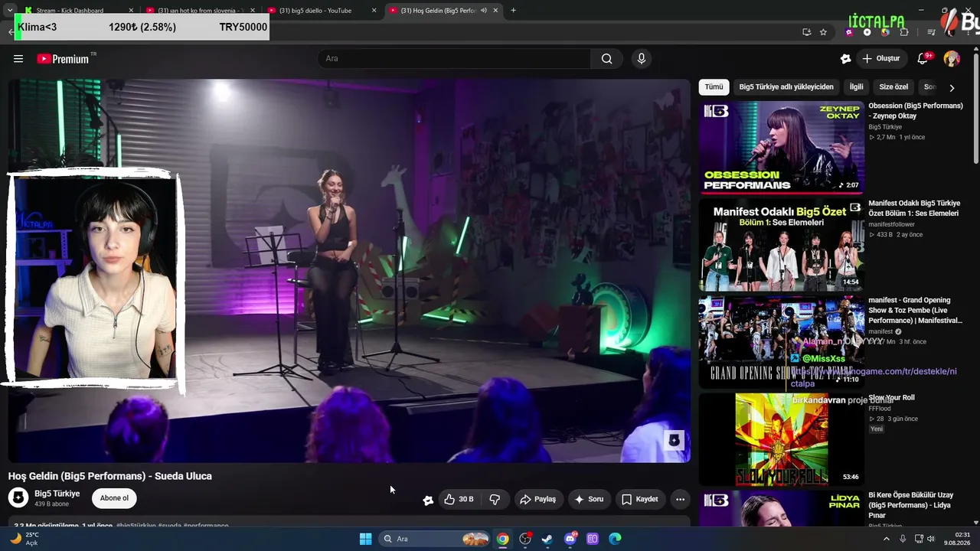
Task: Open 'Manifest Odaklı Big5 Türkiye Özet' title
Action: tap(913, 208)
